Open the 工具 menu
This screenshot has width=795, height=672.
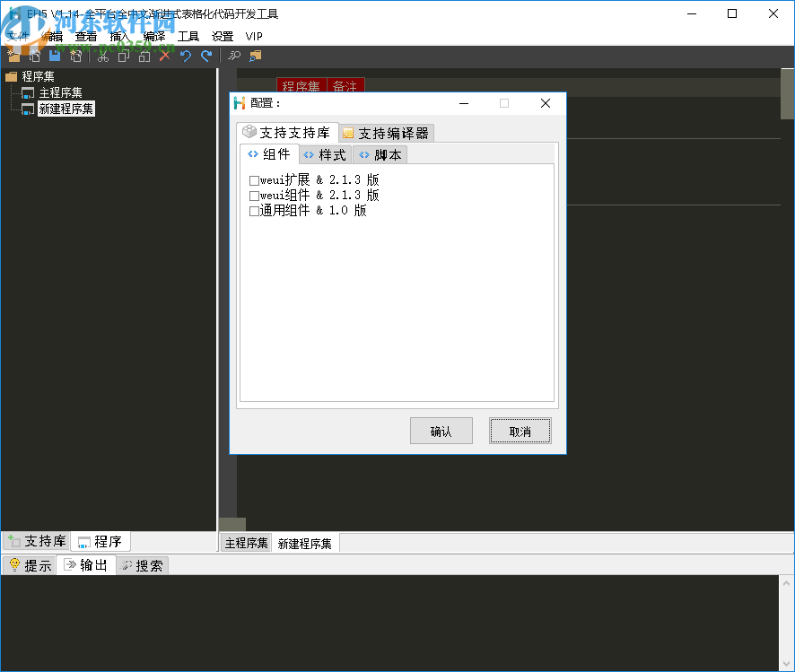coord(188,36)
